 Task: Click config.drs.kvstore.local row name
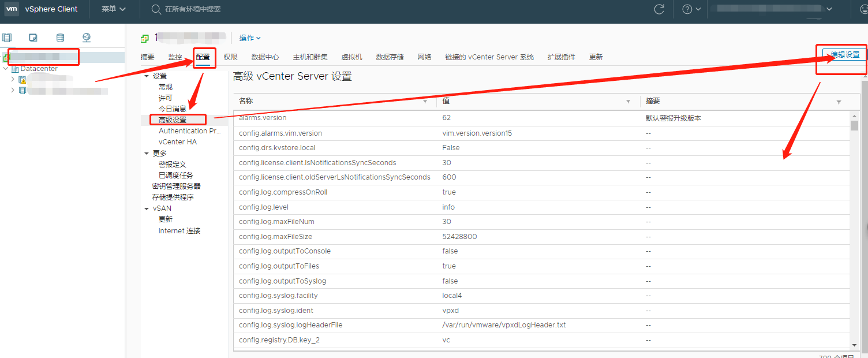(x=277, y=148)
